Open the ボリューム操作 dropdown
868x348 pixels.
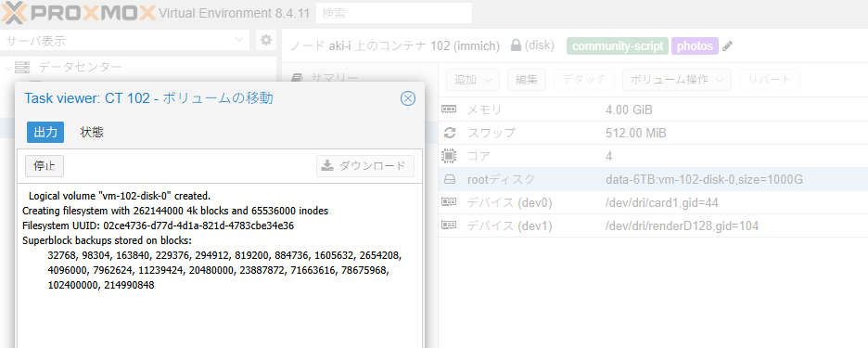click(676, 80)
